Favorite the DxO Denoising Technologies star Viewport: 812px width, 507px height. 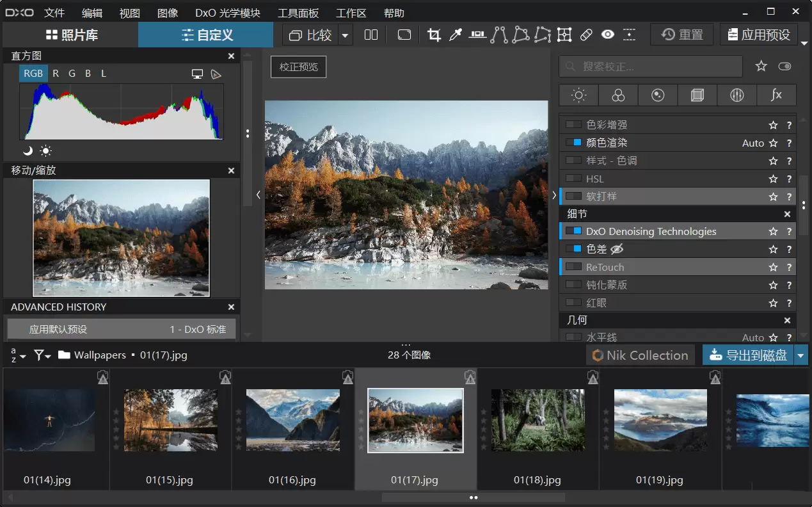[x=773, y=232]
